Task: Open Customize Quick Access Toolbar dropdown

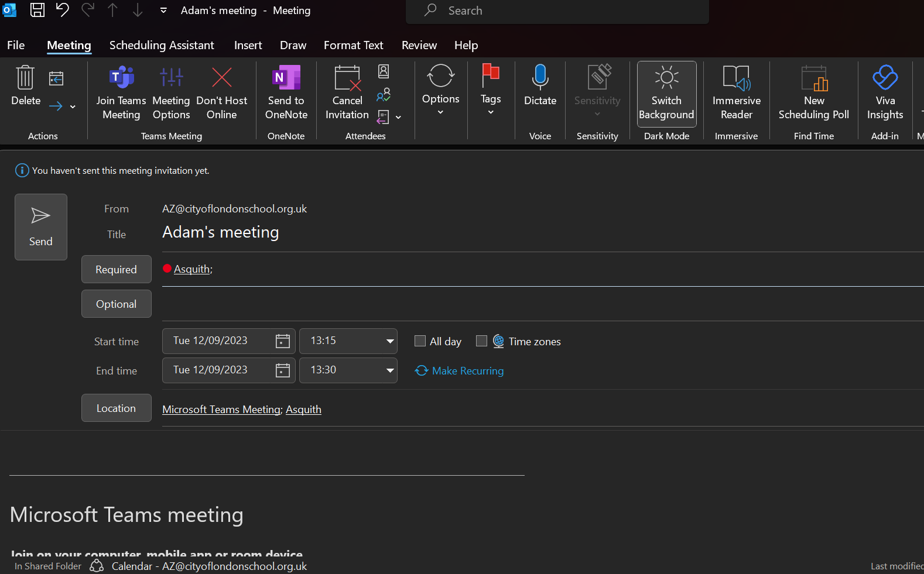Action: pyautogui.click(x=163, y=10)
